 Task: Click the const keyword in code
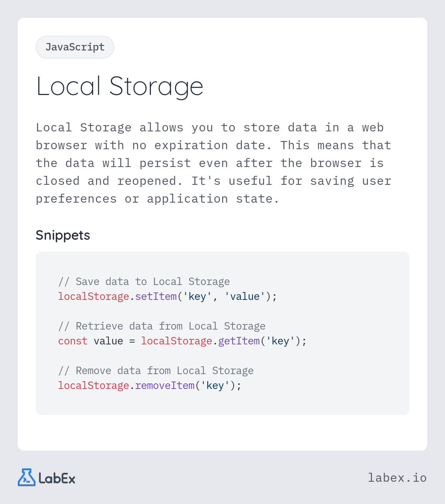pyautogui.click(x=73, y=341)
